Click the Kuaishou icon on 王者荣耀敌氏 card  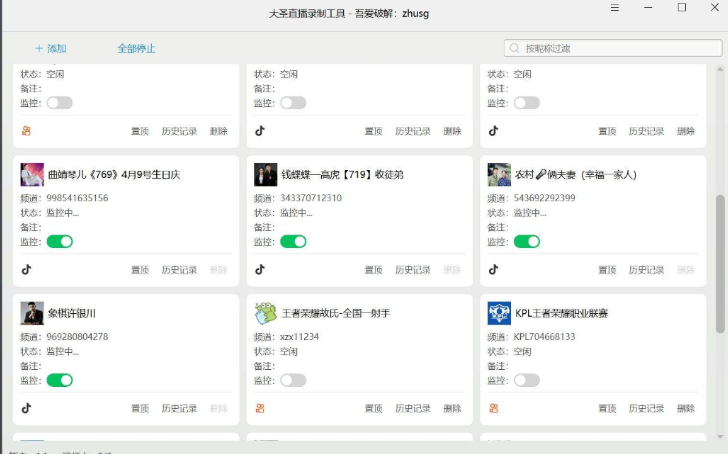click(260, 408)
